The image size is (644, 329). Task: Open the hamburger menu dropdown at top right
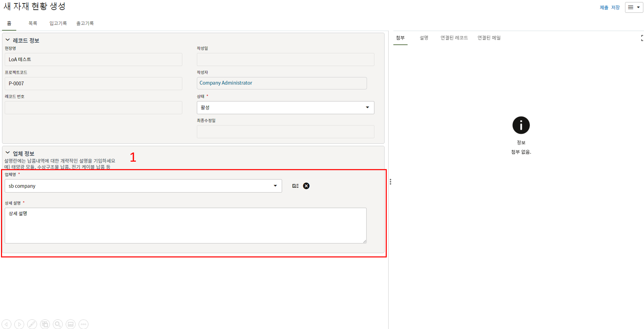634,7
